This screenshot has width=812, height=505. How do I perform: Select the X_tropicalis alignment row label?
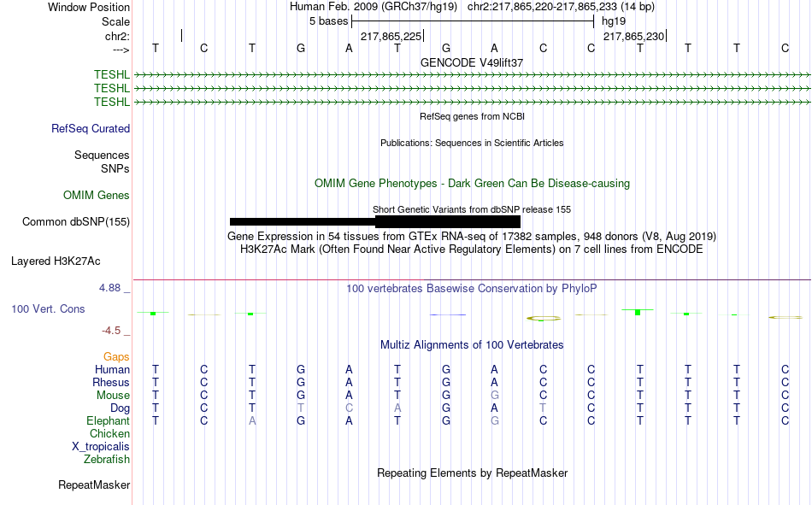pos(101,447)
